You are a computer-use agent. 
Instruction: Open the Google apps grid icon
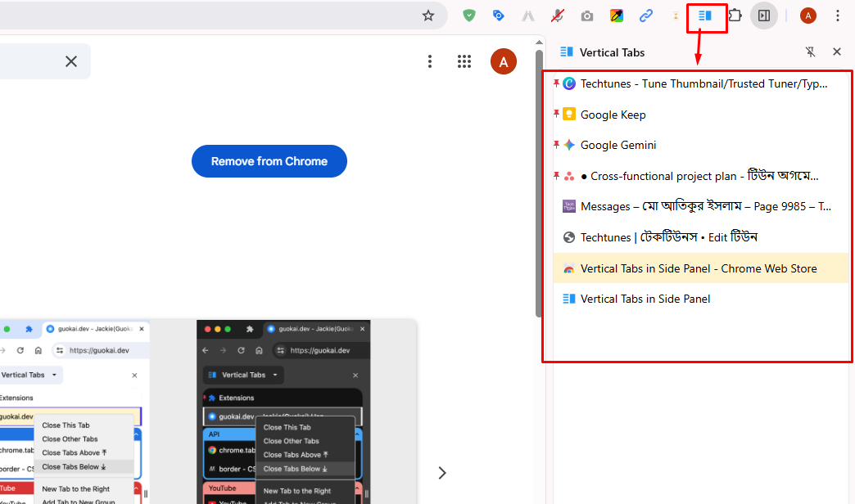pyautogui.click(x=464, y=61)
